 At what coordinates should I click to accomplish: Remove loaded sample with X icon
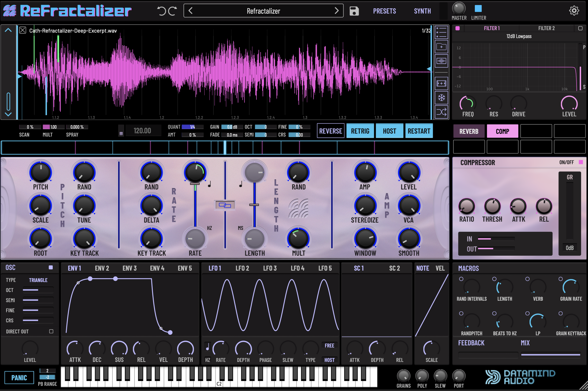point(23,30)
